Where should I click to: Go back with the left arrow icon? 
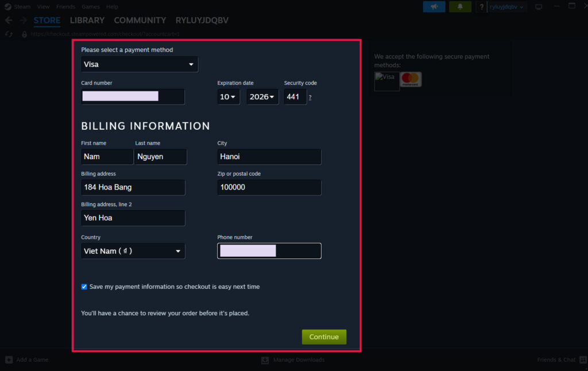[9, 20]
